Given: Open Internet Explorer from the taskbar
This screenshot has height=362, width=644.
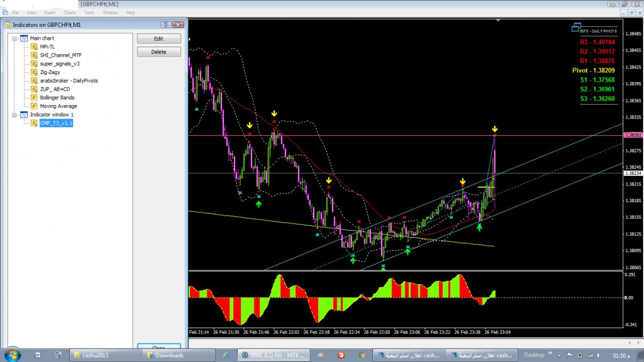Looking at the screenshot, I should [x=226, y=355].
